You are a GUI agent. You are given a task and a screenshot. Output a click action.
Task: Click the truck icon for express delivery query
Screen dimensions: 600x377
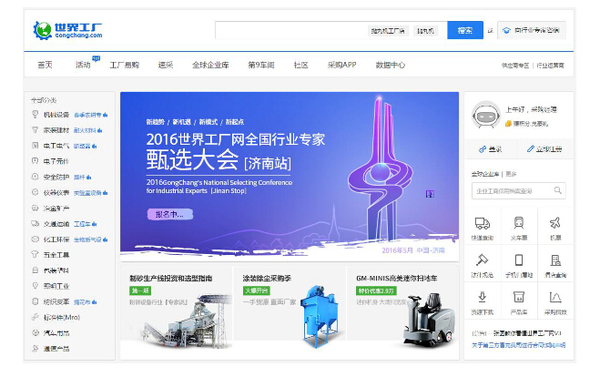point(482,223)
